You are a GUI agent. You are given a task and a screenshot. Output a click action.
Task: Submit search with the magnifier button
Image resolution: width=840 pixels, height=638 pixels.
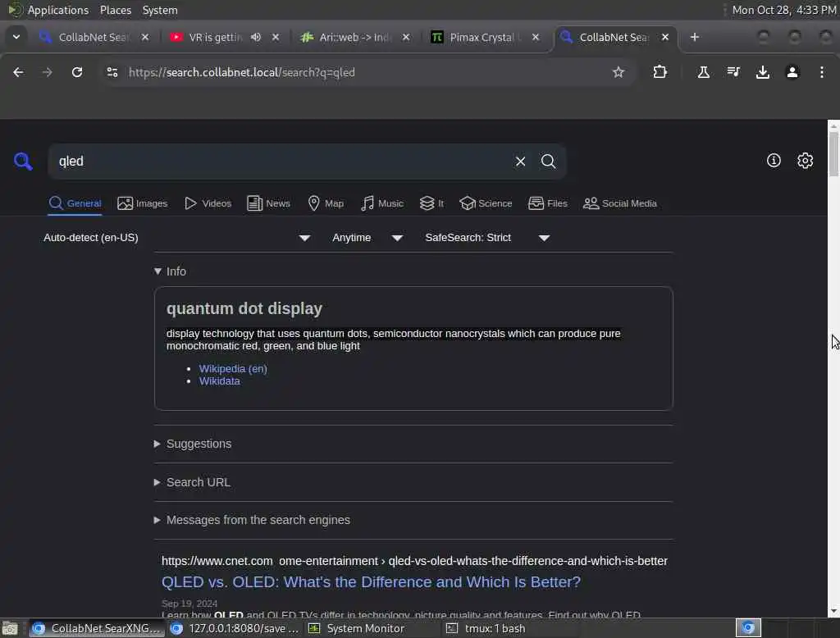(548, 162)
